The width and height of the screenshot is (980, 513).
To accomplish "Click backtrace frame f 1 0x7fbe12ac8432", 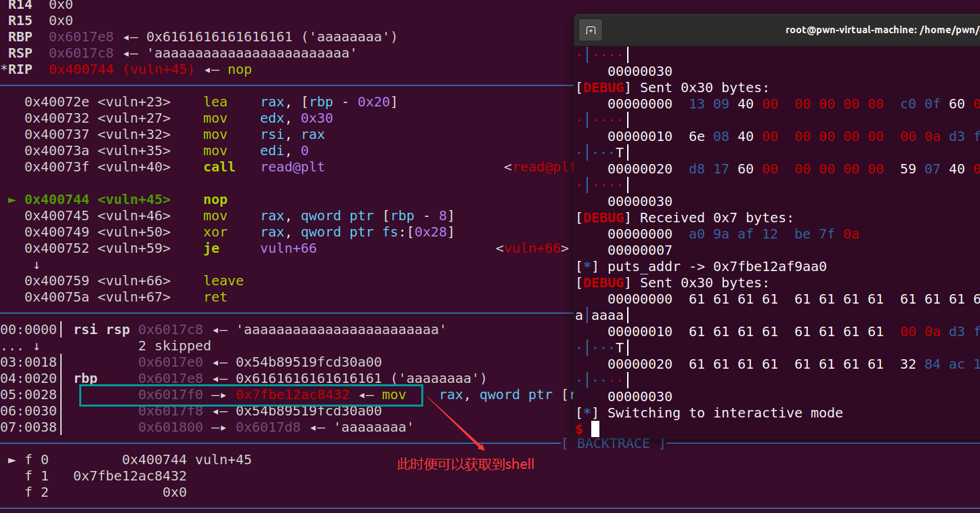I will click(x=106, y=476).
